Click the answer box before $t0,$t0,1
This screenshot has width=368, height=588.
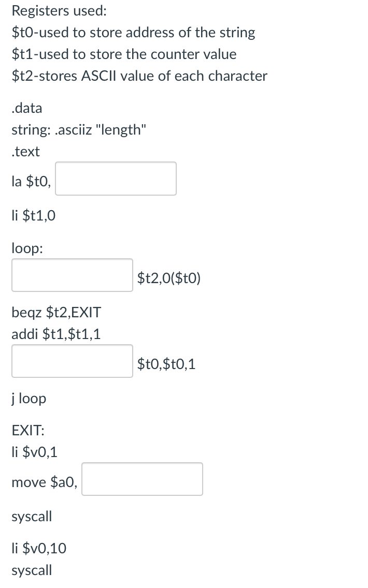(72, 361)
